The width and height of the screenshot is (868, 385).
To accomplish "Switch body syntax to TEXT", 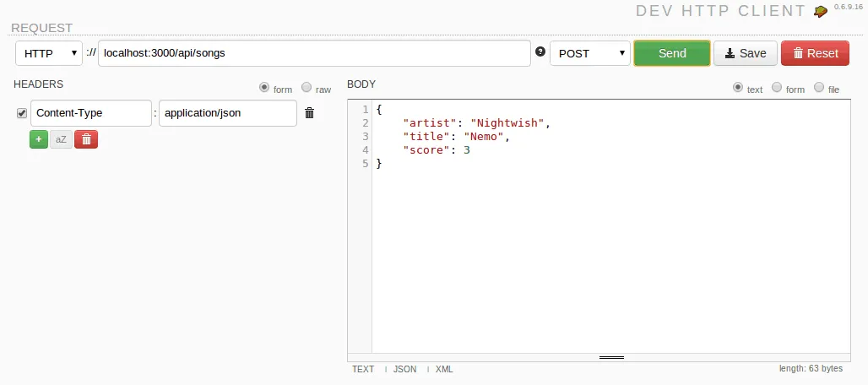I will click(363, 369).
